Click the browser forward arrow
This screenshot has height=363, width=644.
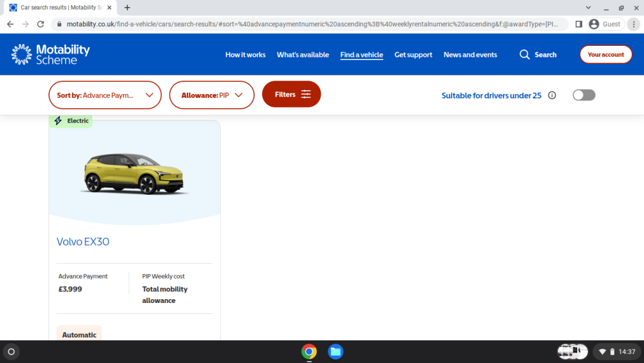point(26,25)
